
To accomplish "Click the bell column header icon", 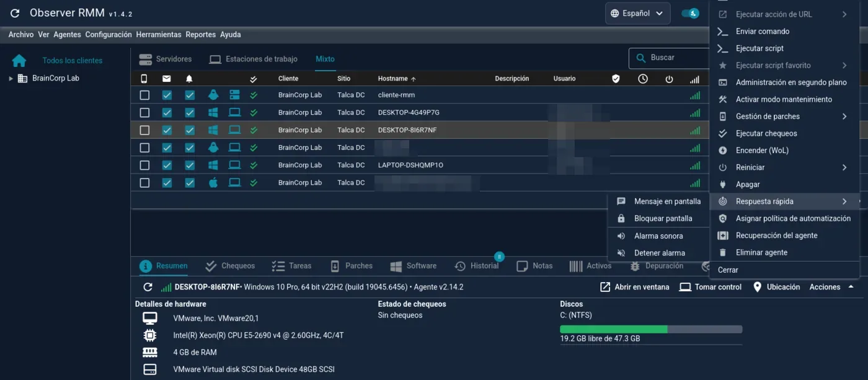I will [189, 79].
